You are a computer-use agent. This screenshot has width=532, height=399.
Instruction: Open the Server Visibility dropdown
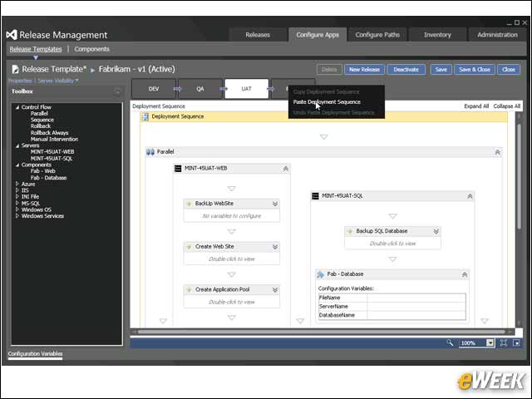58,81
